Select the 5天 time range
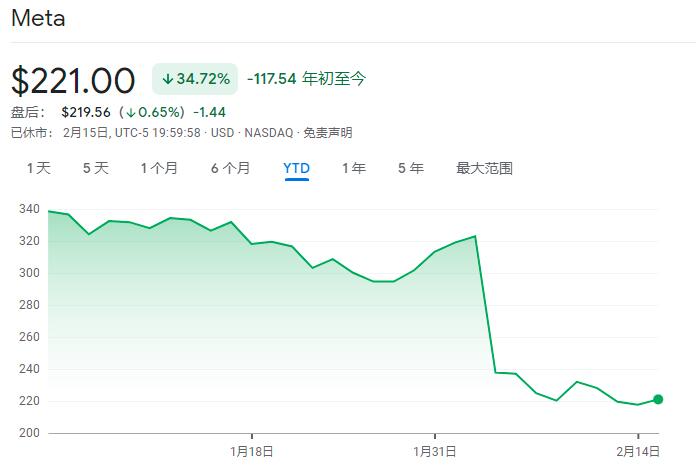 click(x=95, y=168)
